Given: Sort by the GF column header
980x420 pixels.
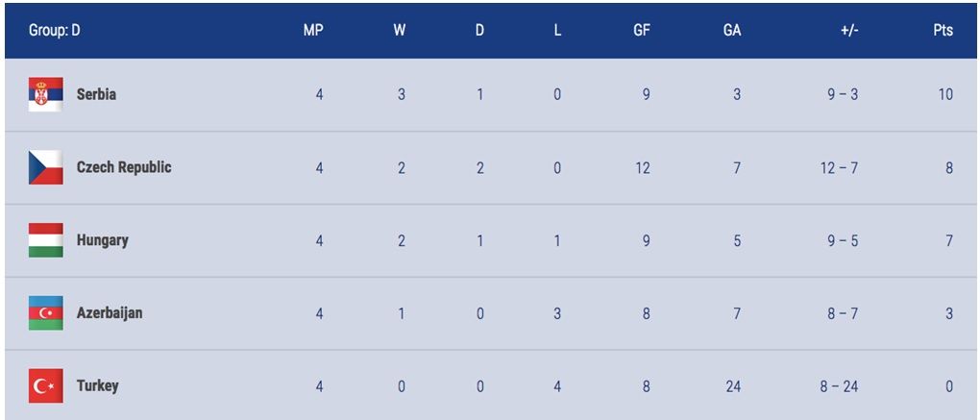Looking at the screenshot, I should (x=642, y=31).
